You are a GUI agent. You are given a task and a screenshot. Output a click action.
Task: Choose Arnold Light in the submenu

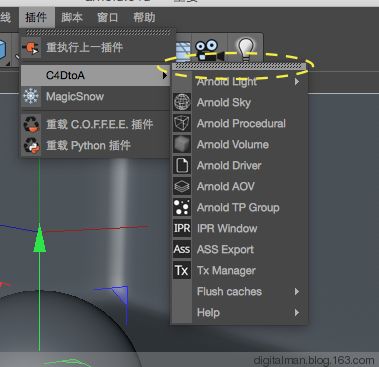[x=239, y=81]
